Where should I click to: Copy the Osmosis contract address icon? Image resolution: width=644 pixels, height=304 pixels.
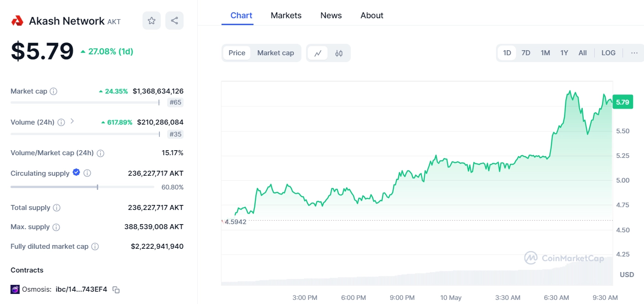point(116,289)
